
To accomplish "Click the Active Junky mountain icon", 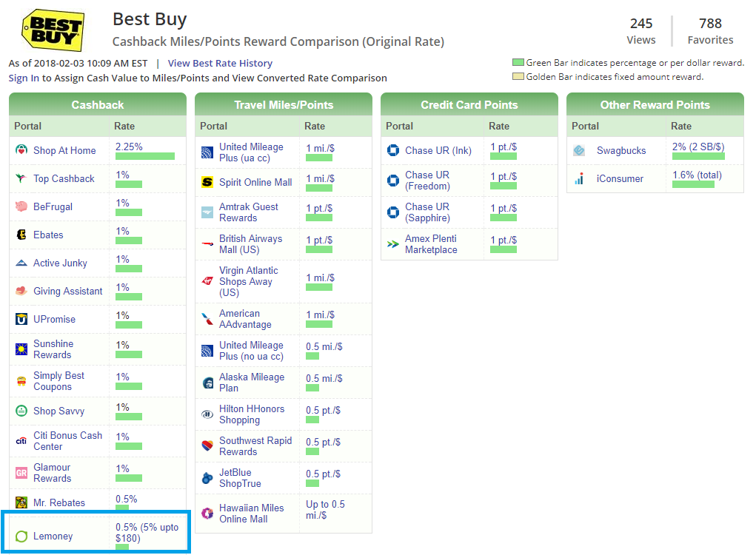I will [x=21, y=263].
